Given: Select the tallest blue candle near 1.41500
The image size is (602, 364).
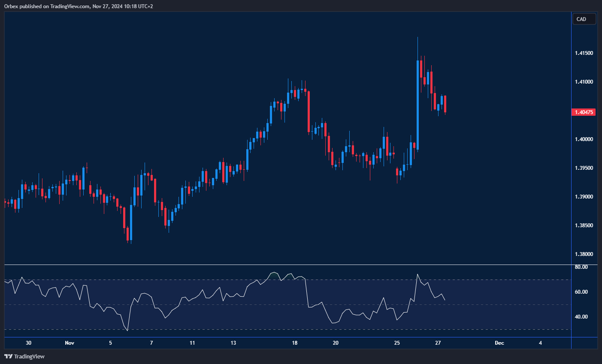Looking at the screenshot, I should coord(418,105).
